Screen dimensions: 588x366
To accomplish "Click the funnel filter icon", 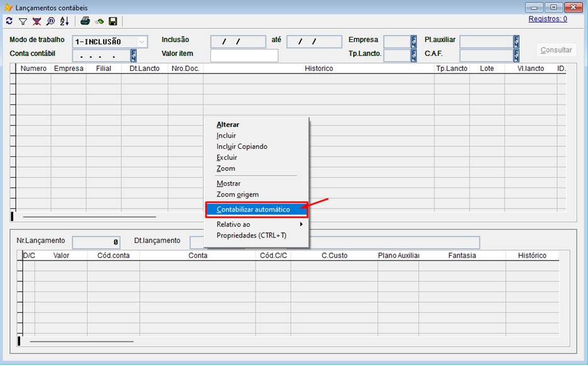I will 23,21.
